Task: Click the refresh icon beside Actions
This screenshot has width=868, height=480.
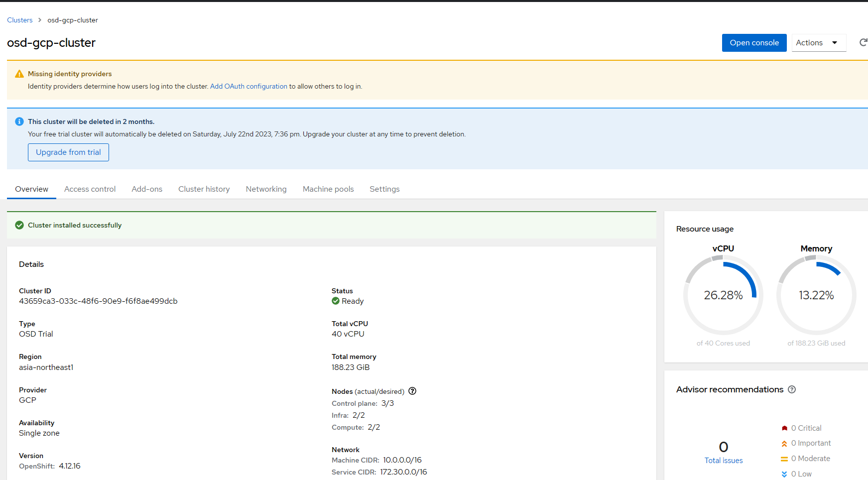Action: (864, 43)
